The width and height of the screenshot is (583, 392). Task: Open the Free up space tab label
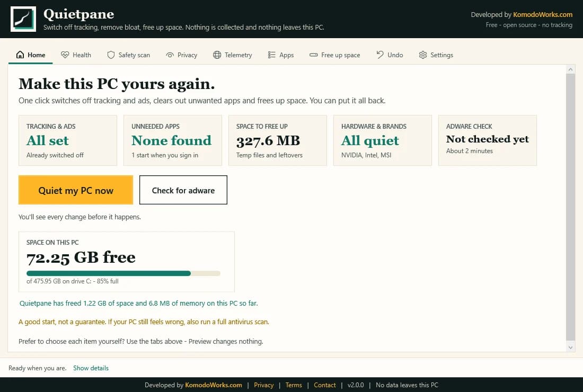[x=341, y=55]
